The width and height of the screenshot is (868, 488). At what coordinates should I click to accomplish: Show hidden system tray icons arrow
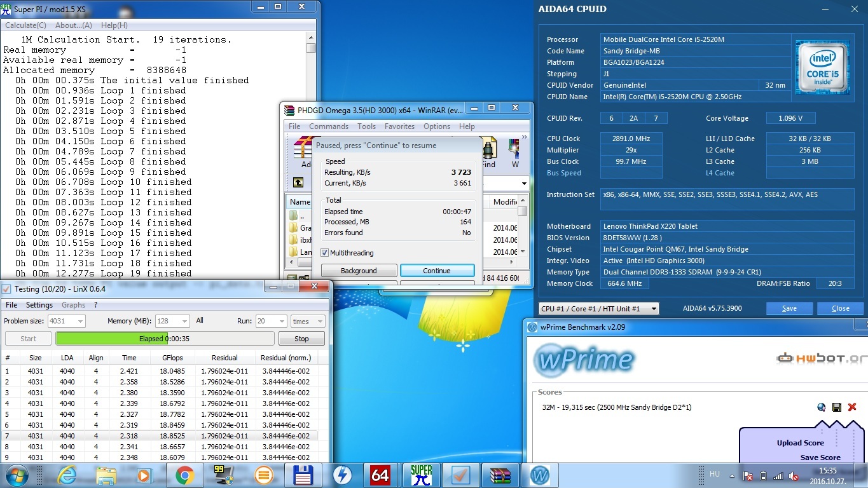[731, 475]
